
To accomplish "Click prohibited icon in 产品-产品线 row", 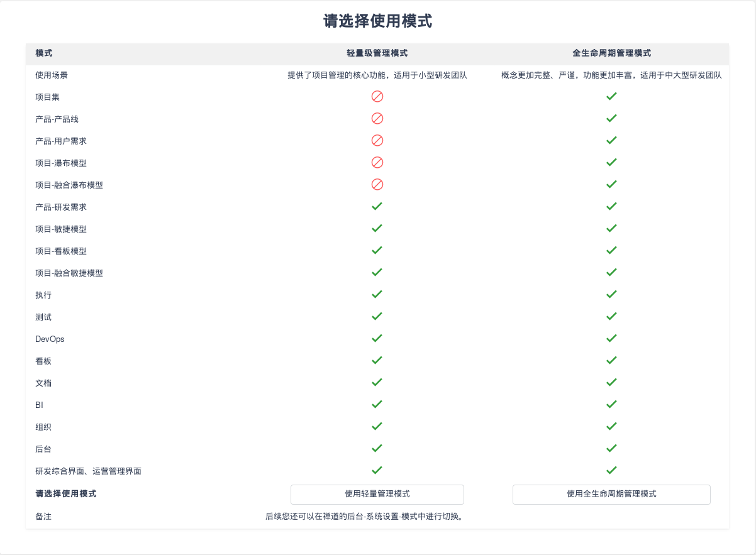I will click(x=377, y=118).
